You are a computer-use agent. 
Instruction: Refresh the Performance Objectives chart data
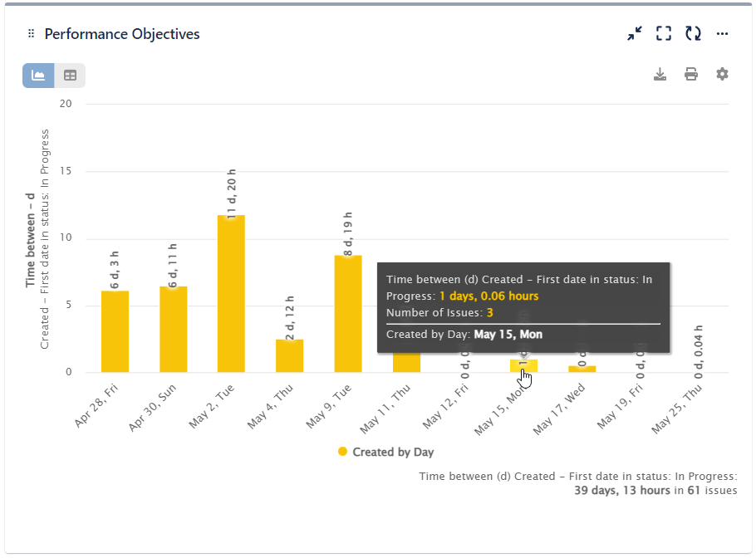[693, 33]
